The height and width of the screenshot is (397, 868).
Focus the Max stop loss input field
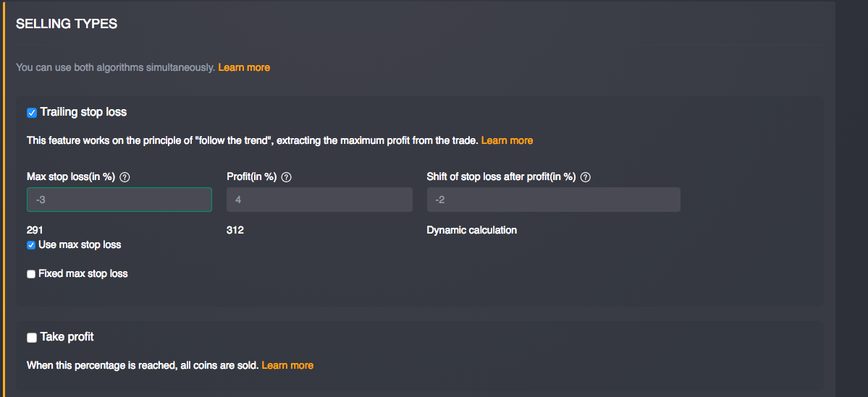coord(119,200)
